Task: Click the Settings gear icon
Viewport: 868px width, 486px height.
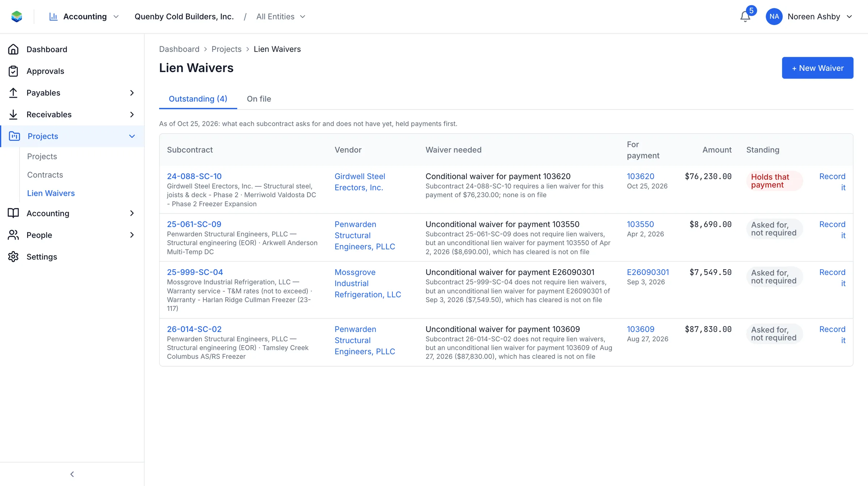Action: (x=13, y=257)
